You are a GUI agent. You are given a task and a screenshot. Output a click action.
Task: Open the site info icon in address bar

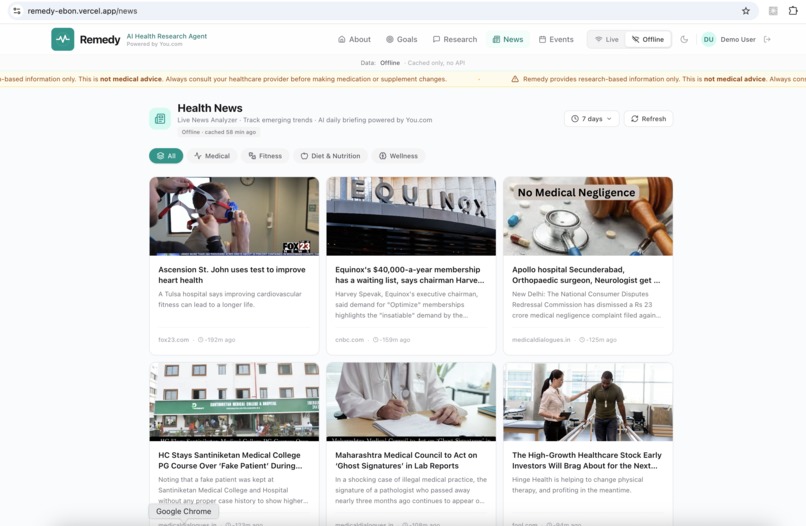point(17,11)
